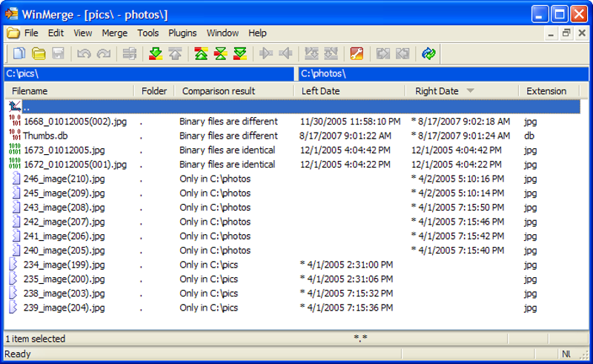Screen dimensions: 593x364
Task: Click the Undo toolbar icon
Action: point(84,53)
